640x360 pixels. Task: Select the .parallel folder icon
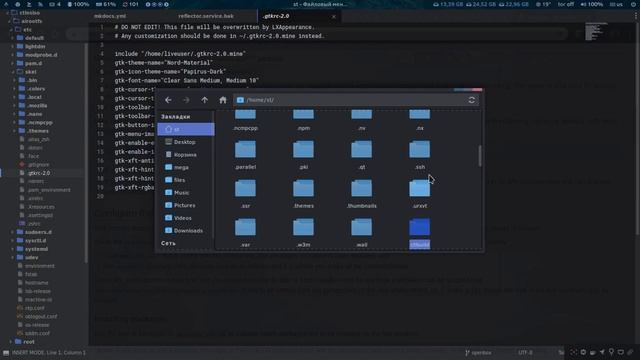(x=245, y=150)
